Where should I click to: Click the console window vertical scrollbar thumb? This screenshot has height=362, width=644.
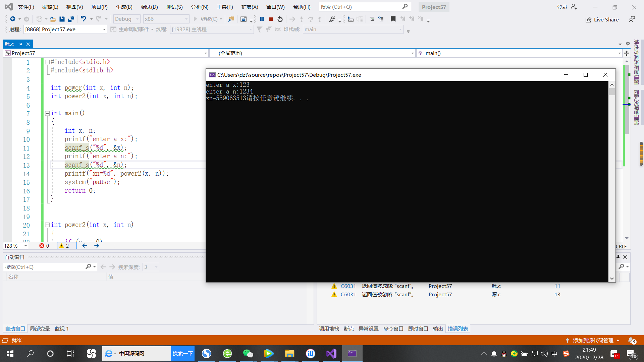pyautogui.click(x=612, y=92)
